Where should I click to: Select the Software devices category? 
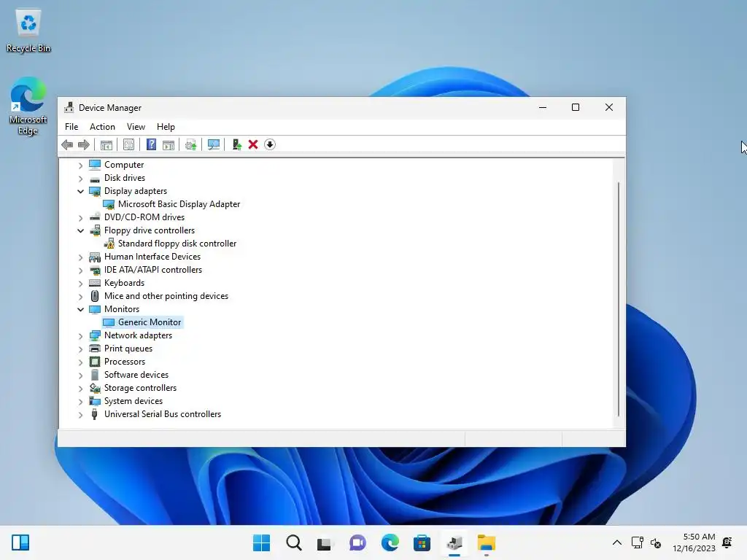point(136,375)
